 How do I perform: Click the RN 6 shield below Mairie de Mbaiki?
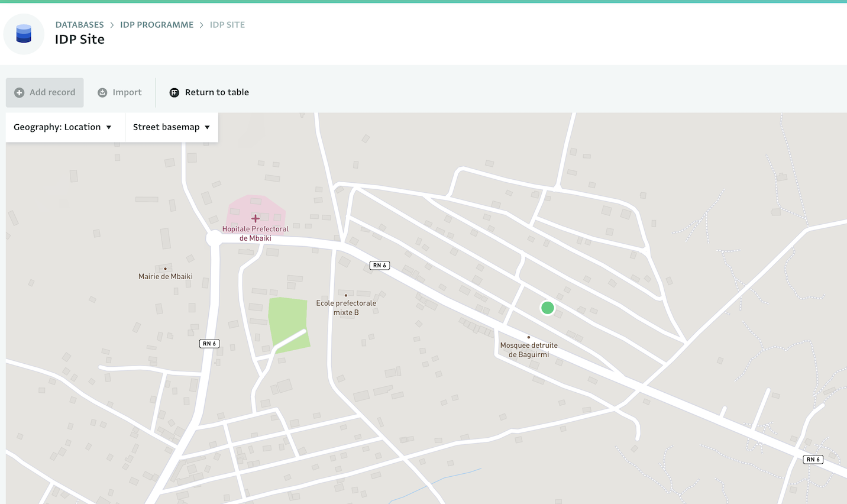click(x=209, y=344)
